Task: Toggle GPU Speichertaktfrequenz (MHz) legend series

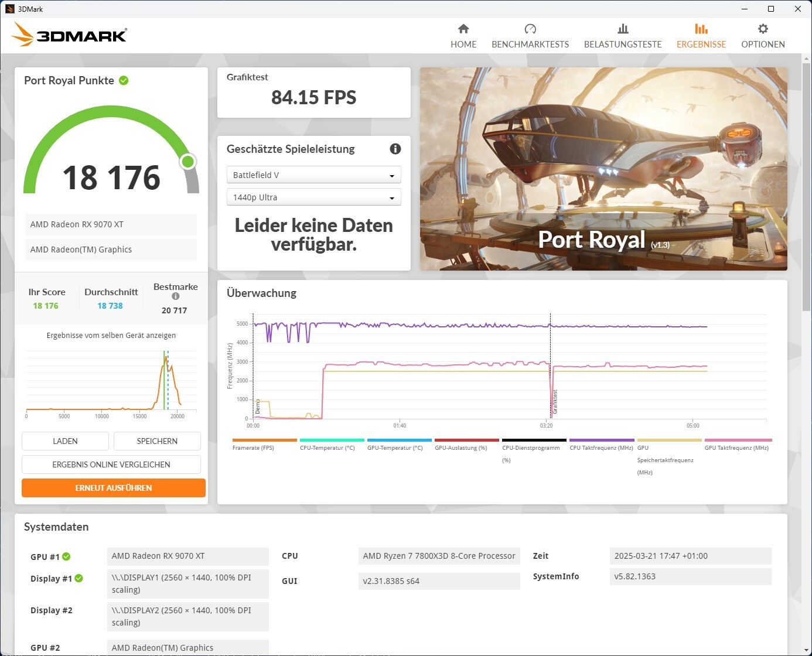Action: [x=669, y=457]
